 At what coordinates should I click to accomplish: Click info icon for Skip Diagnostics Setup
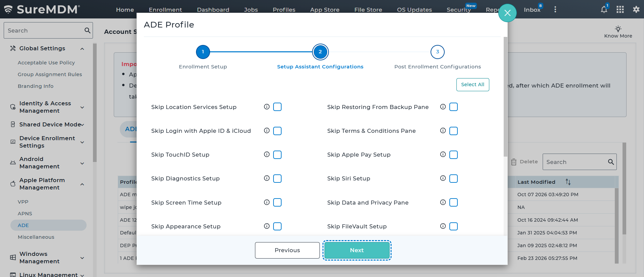click(x=267, y=178)
